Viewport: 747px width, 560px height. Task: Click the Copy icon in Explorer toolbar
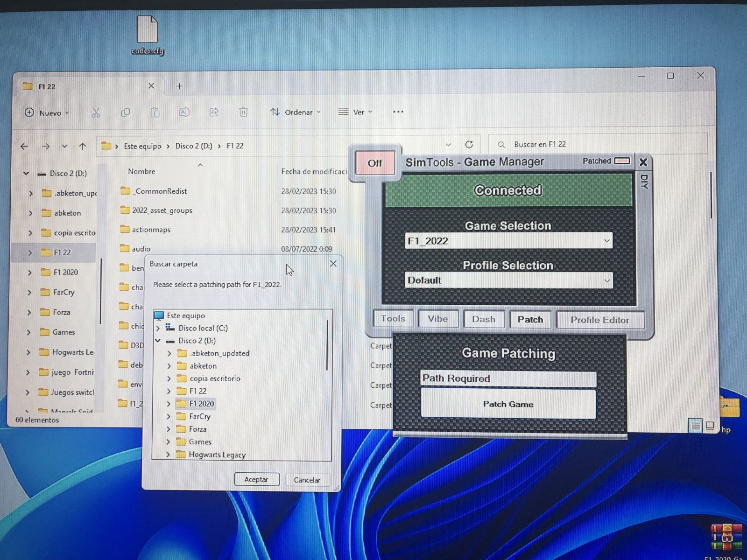pyautogui.click(x=125, y=112)
